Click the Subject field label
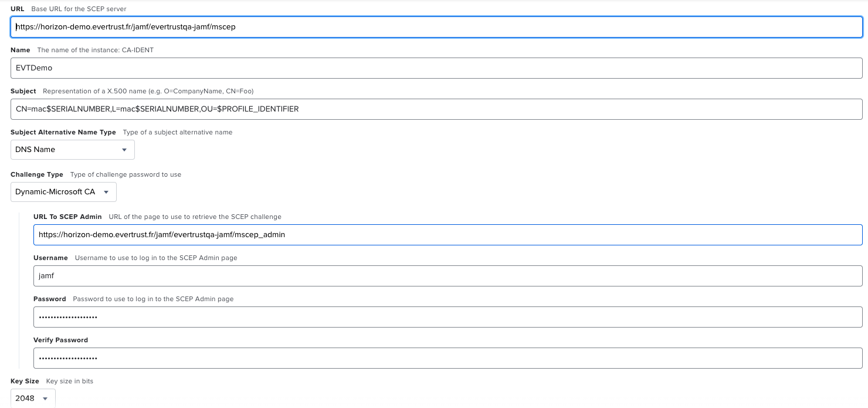This screenshot has height=408, width=868. point(23,91)
